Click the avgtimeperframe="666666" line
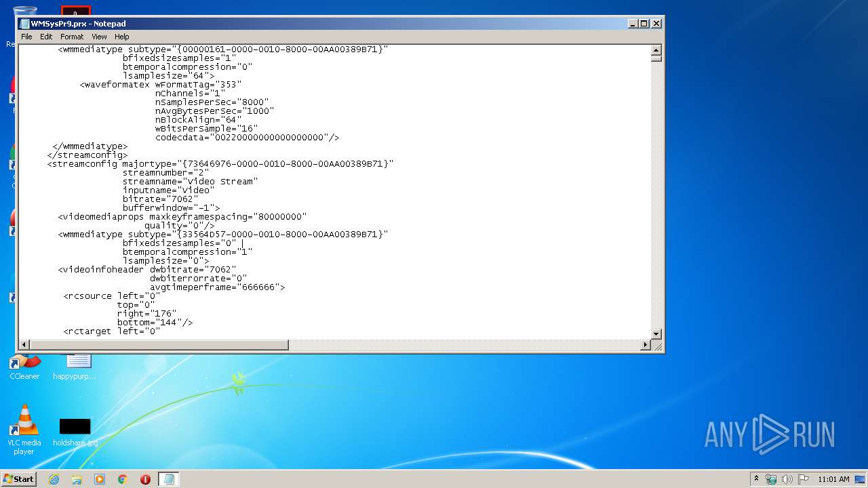The image size is (868, 488). (217, 287)
